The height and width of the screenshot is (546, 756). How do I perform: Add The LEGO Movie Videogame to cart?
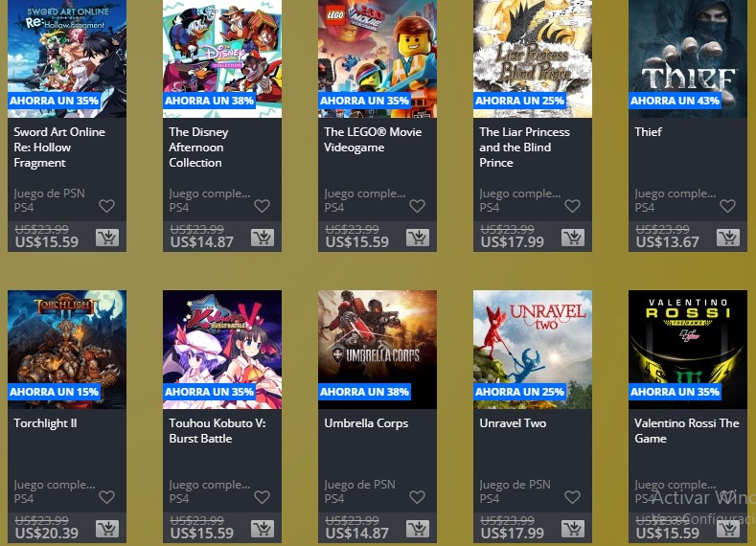418,238
